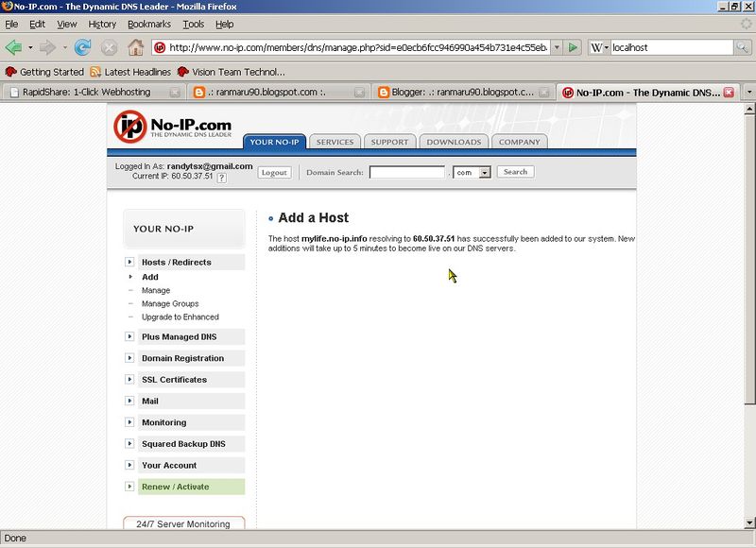Click the Add host link
The image size is (756, 548).
coord(150,277)
